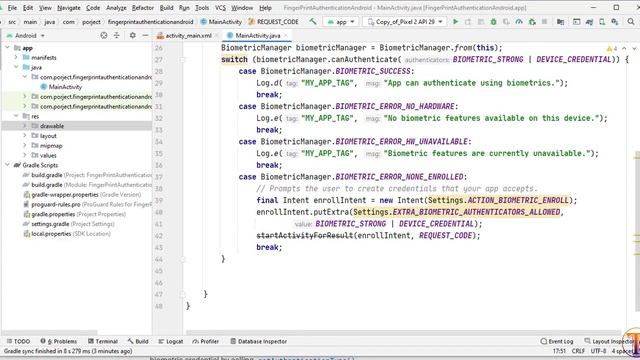Open project panel settings gear
The height and width of the screenshot is (360, 640).
tap(133, 36)
